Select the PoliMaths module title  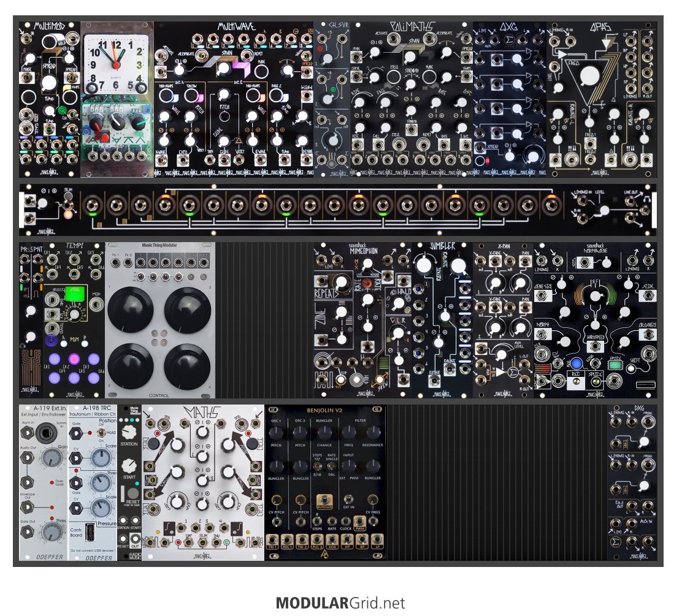tap(412, 26)
